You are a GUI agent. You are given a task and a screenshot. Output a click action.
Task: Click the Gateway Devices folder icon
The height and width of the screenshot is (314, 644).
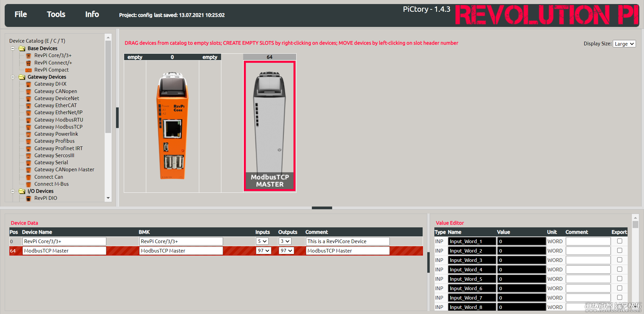click(22, 77)
